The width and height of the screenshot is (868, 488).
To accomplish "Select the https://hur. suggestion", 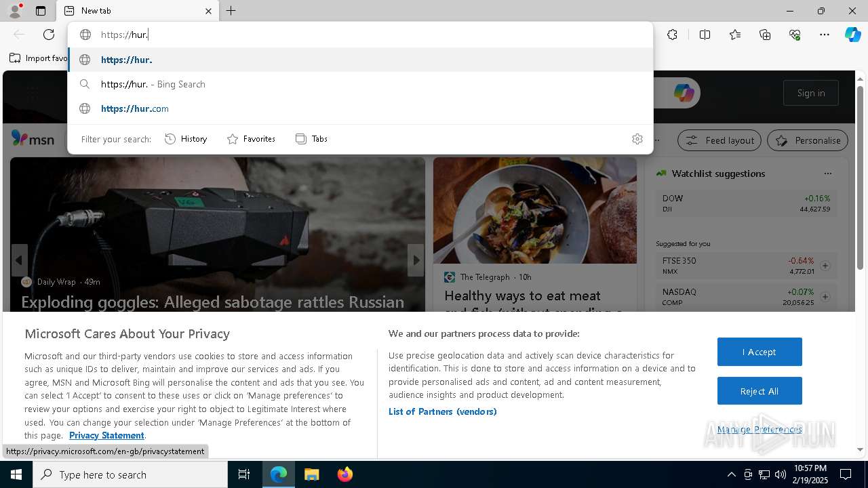I will click(360, 60).
